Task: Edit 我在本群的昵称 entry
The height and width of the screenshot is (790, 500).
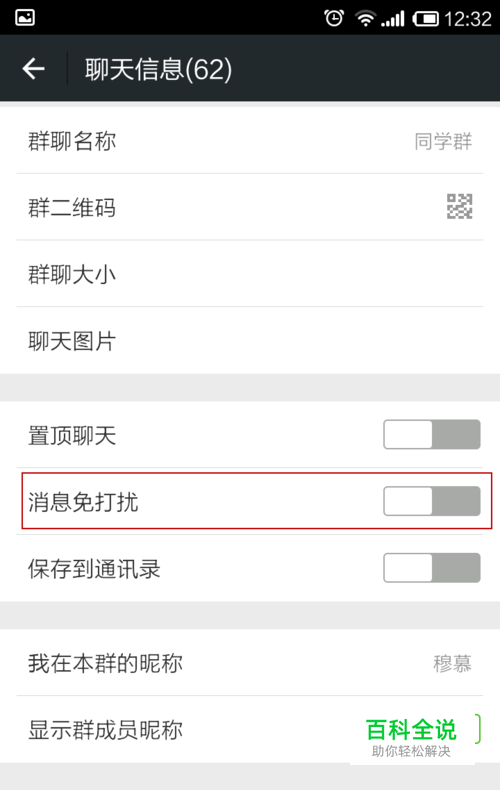Action: [250, 663]
